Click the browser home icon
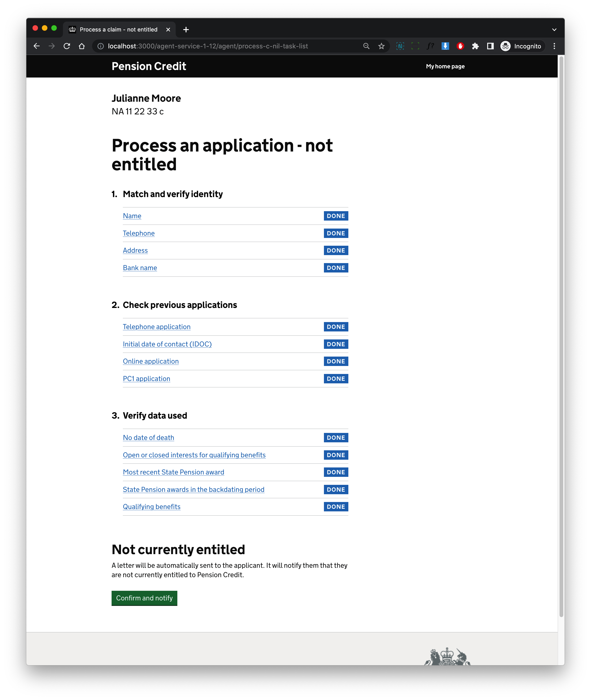This screenshot has height=700, width=591. [x=82, y=46]
